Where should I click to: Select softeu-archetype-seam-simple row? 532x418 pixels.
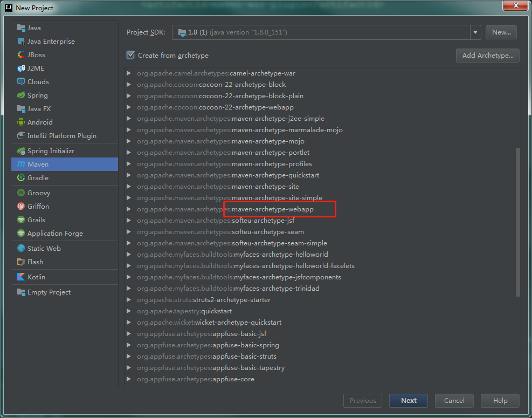(x=232, y=243)
